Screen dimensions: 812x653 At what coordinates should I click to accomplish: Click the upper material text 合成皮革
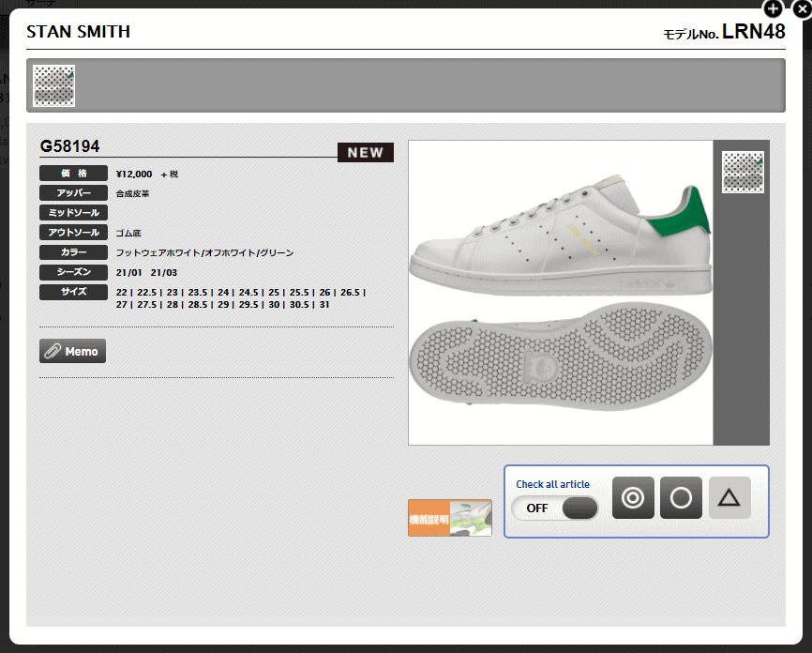(132, 194)
